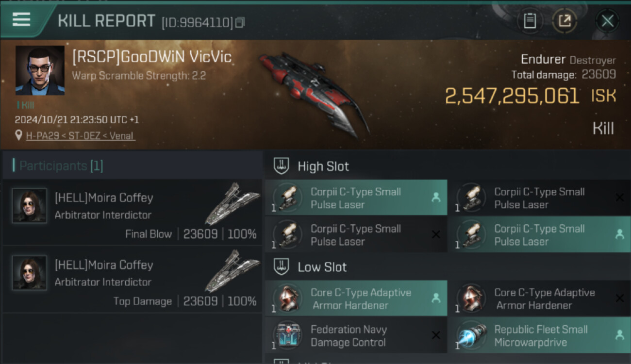Click Federation Navy Damage Control module icon
The image size is (631, 364).
pyautogui.click(x=288, y=336)
